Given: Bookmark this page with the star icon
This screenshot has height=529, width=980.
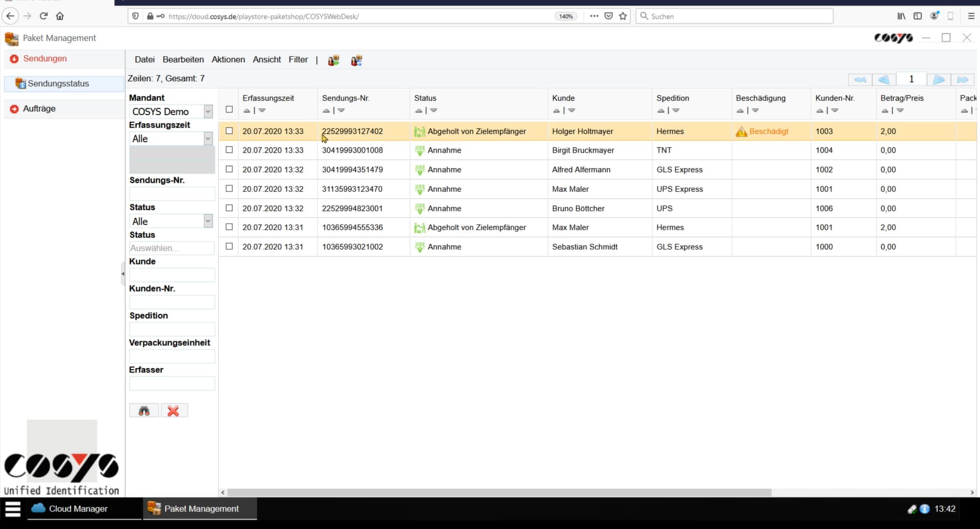Looking at the screenshot, I should 623,16.
